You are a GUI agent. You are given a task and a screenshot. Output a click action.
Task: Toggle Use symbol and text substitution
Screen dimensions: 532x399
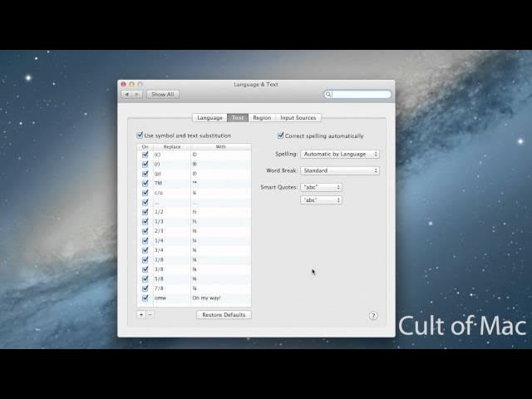pos(140,135)
